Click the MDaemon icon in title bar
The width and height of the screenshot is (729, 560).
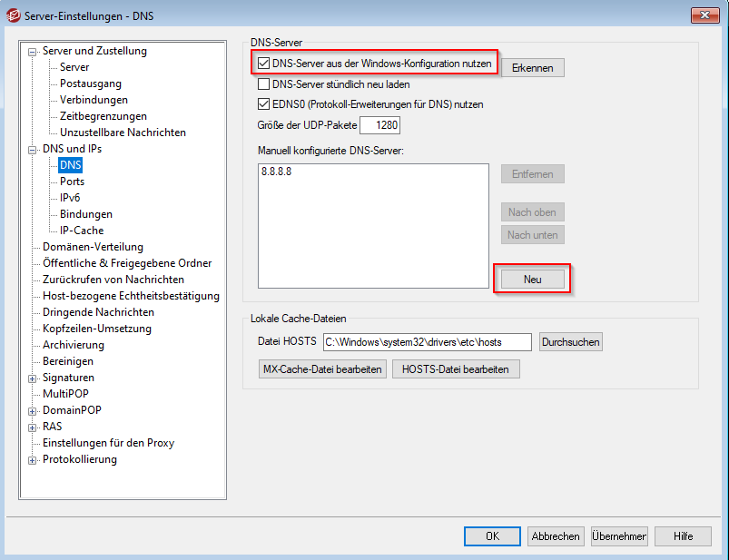(x=12, y=15)
